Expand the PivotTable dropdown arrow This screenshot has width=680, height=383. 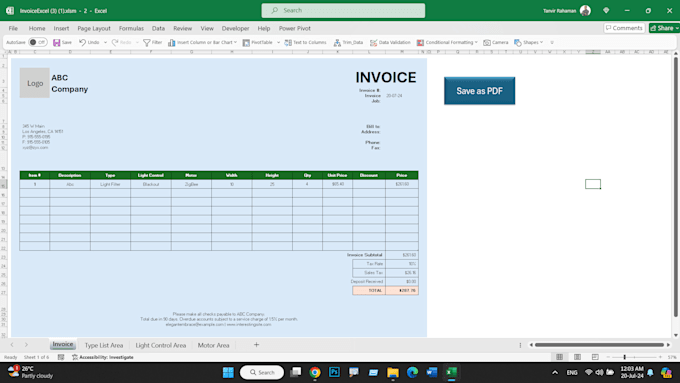(278, 43)
